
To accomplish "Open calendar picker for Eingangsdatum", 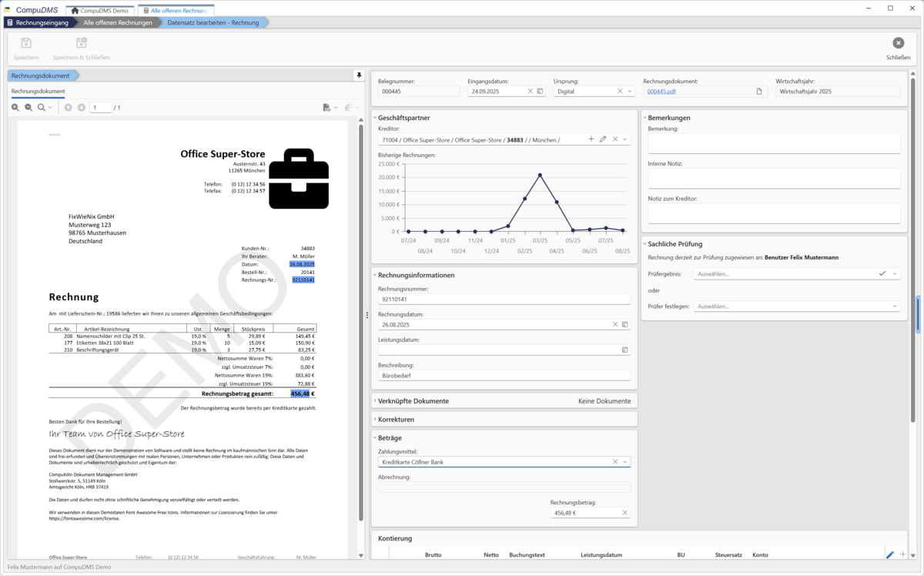I will pos(541,91).
